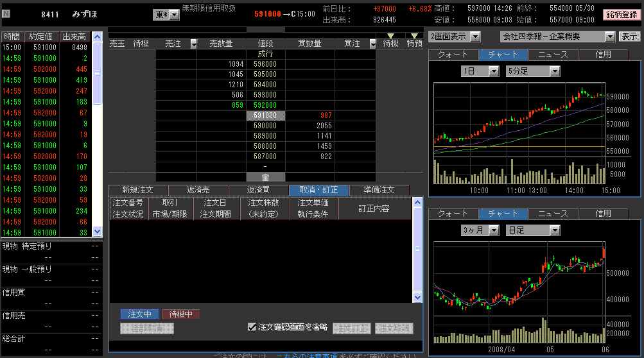
Task: Click the 15:00 trade row with volume 8498
Action: (x=46, y=47)
